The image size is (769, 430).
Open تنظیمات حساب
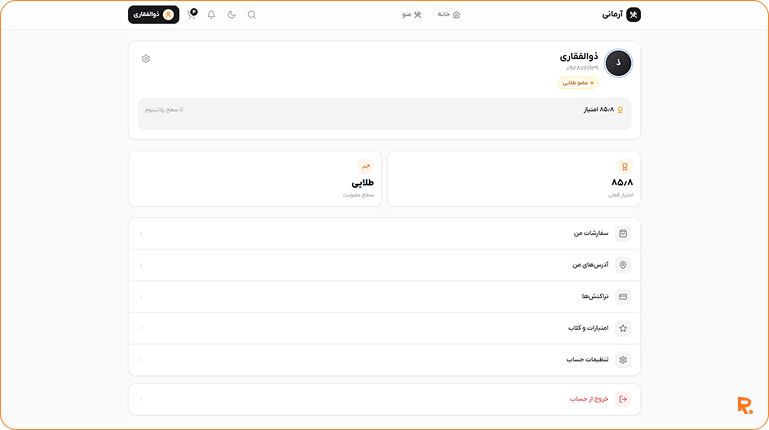[x=384, y=360]
